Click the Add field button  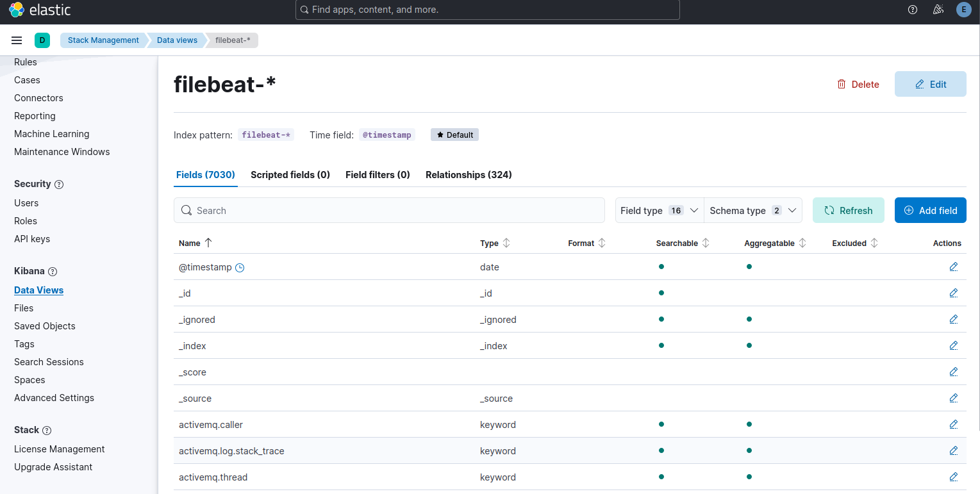tap(930, 210)
